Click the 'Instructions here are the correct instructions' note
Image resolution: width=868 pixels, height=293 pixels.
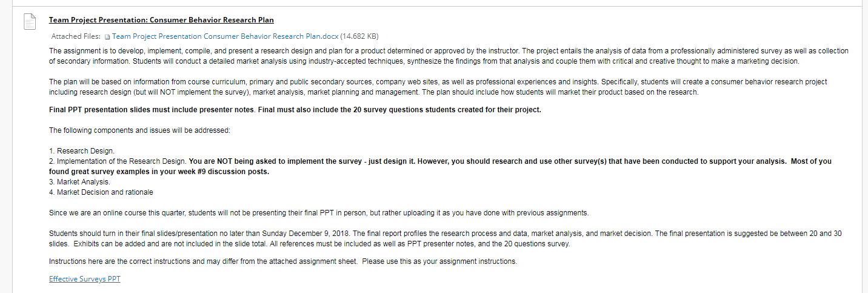283,261
